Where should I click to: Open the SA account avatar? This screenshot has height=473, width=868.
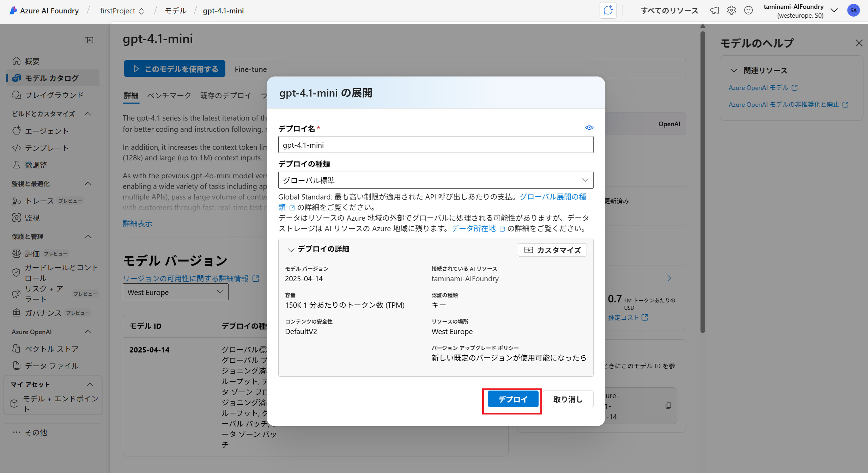point(853,11)
